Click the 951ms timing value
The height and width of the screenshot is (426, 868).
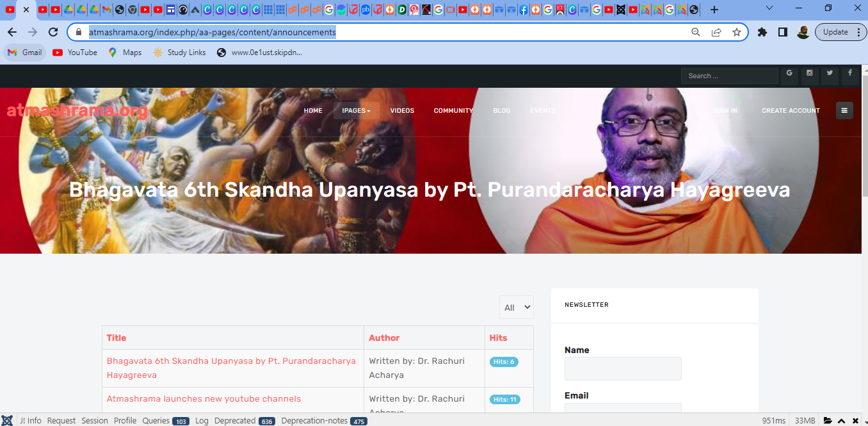[774, 421]
